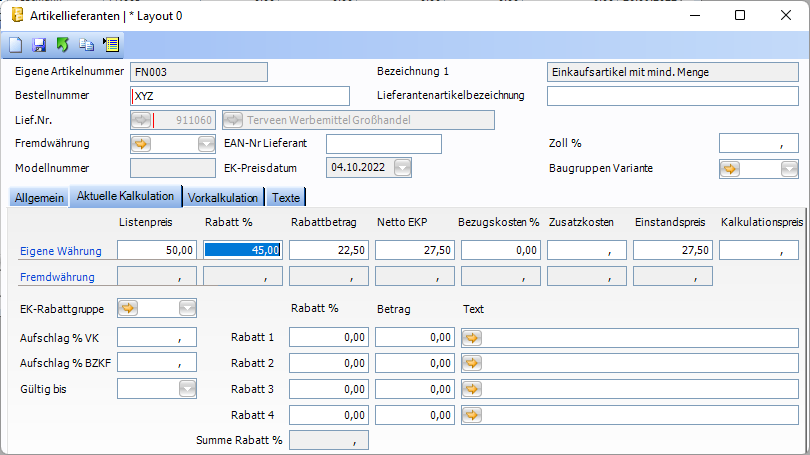The height and width of the screenshot is (455, 810).
Task: Click the new record icon in toolbar
Action: click(16, 45)
